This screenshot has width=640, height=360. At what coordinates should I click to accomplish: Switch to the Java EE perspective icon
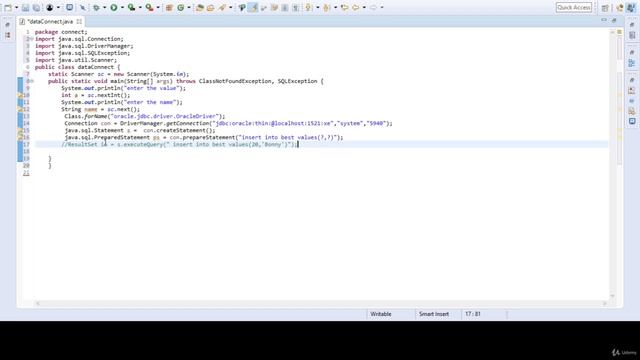620,8
